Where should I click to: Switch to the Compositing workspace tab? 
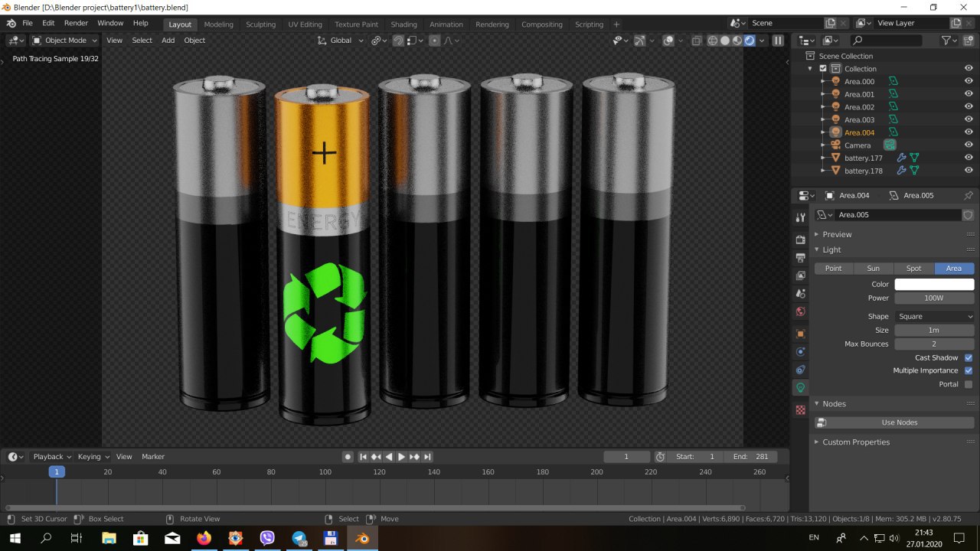541,24
